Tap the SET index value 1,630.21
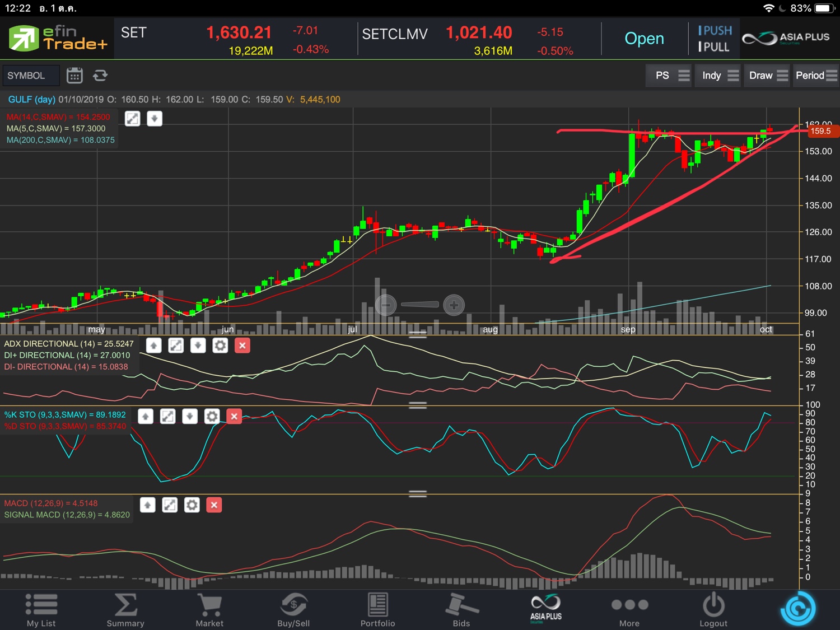 (x=239, y=32)
